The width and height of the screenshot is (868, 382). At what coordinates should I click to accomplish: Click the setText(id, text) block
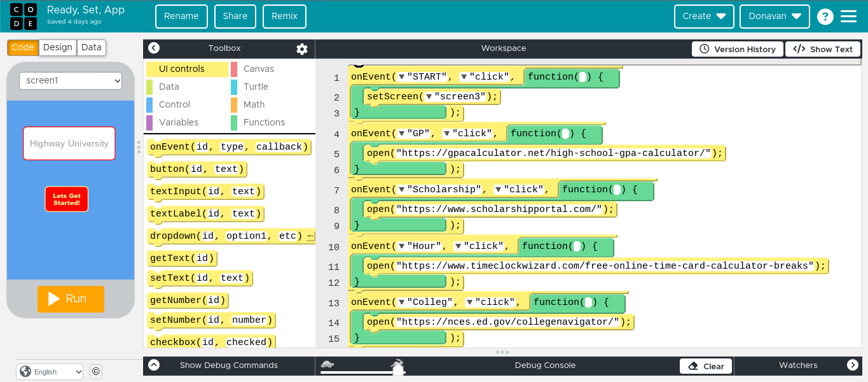tap(200, 278)
